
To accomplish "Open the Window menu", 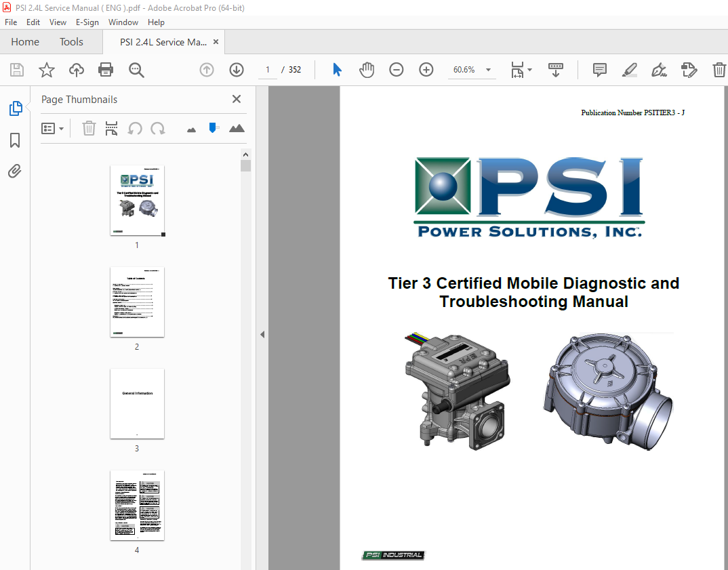I will [x=123, y=22].
